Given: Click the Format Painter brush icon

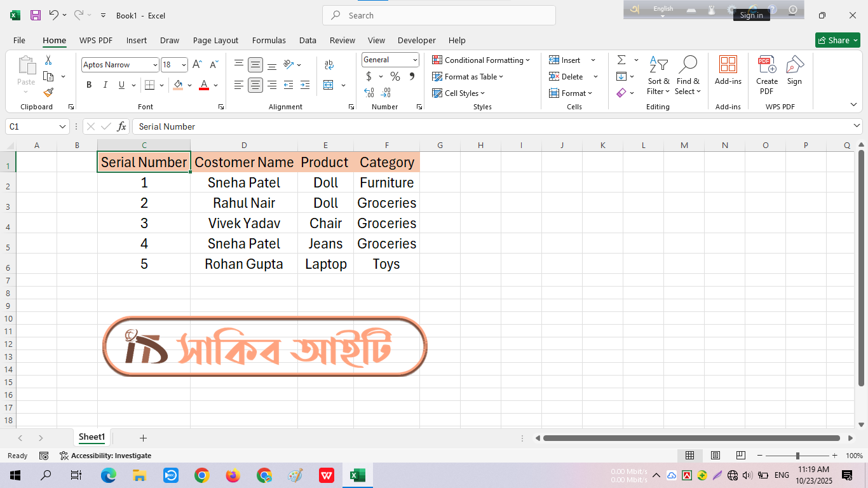Looking at the screenshot, I should pyautogui.click(x=48, y=92).
